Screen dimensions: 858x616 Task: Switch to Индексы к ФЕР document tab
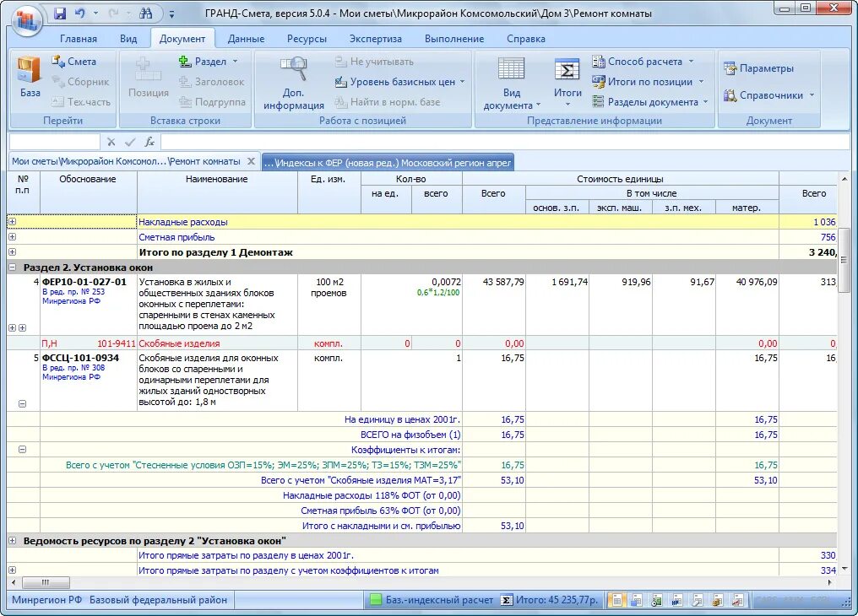click(388, 162)
